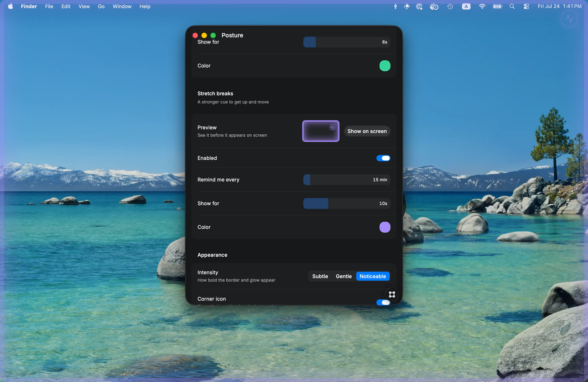Open the green color swatch

pyautogui.click(x=385, y=66)
